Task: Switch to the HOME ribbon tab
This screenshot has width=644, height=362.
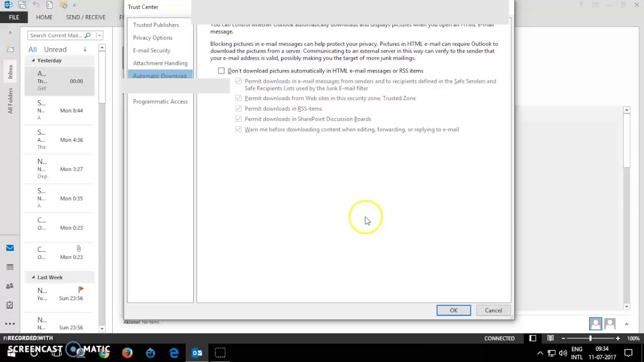Action: (44, 17)
